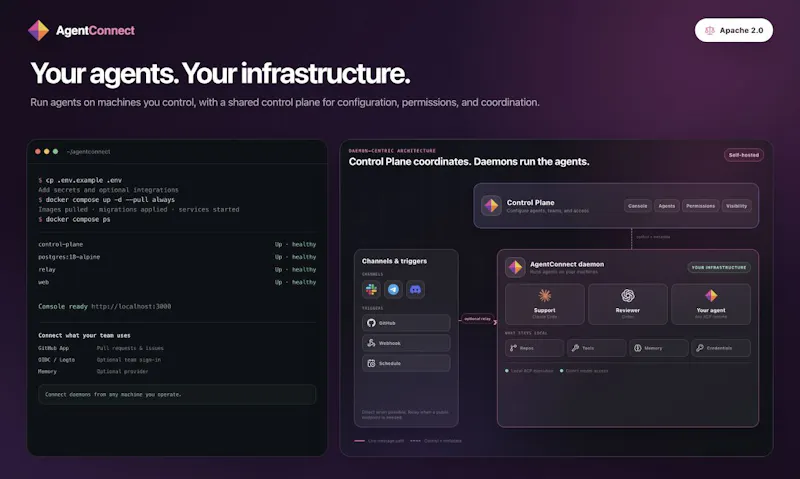Open the Agents tab in Control Plane

pyautogui.click(x=666, y=206)
